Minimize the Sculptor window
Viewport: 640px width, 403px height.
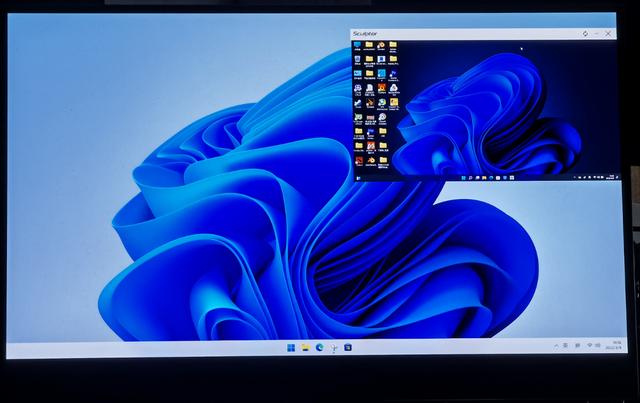point(597,34)
